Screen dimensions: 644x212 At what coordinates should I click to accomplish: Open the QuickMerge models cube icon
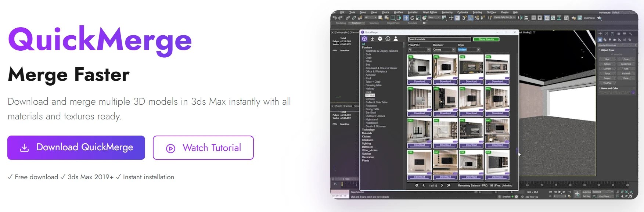[364, 39]
